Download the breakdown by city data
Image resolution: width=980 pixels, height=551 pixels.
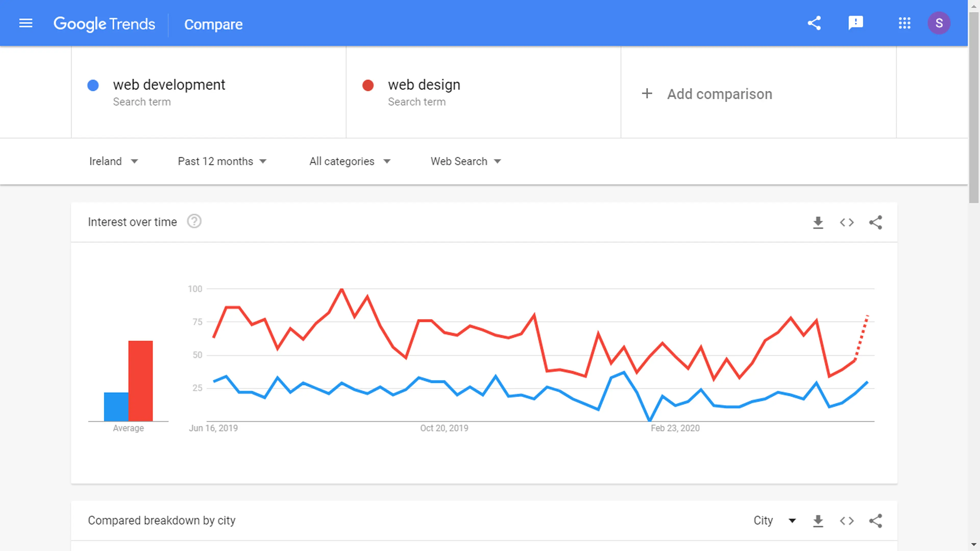coord(818,521)
